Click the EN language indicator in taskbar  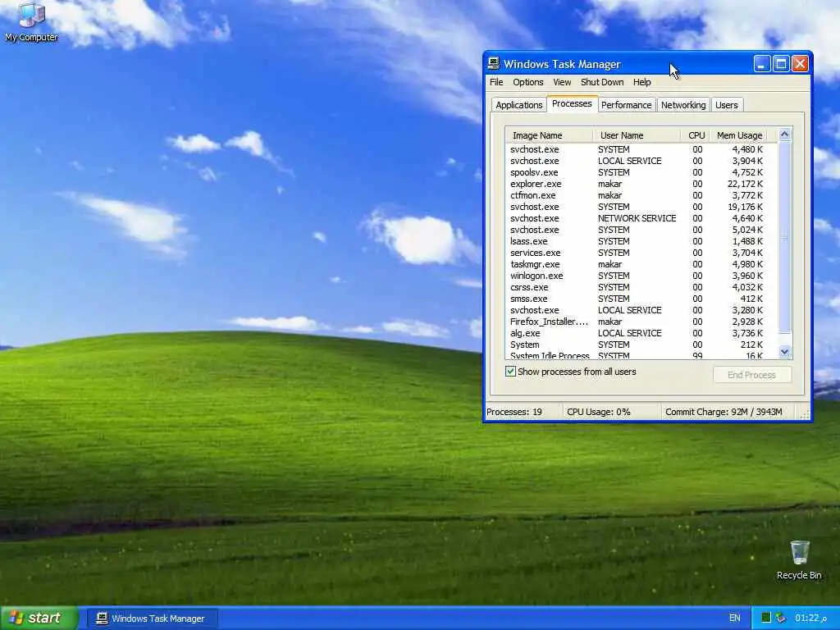[x=734, y=619]
